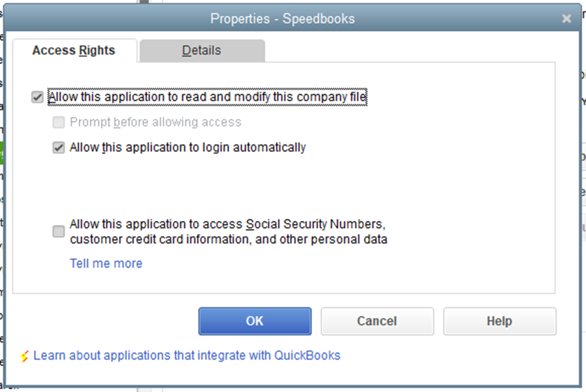Open Help for application properties
This screenshot has height=392, width=586.
[500, 321]
